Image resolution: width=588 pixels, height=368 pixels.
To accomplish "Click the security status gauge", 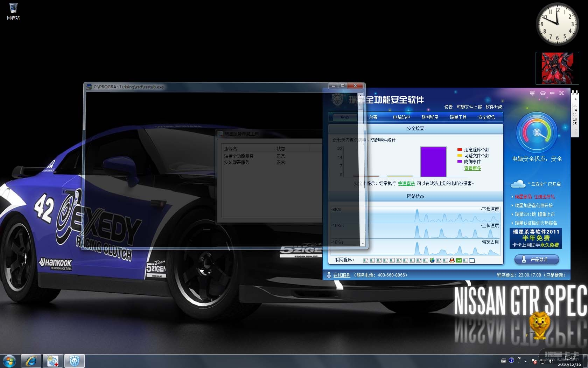I will click(x=537, y=132).
